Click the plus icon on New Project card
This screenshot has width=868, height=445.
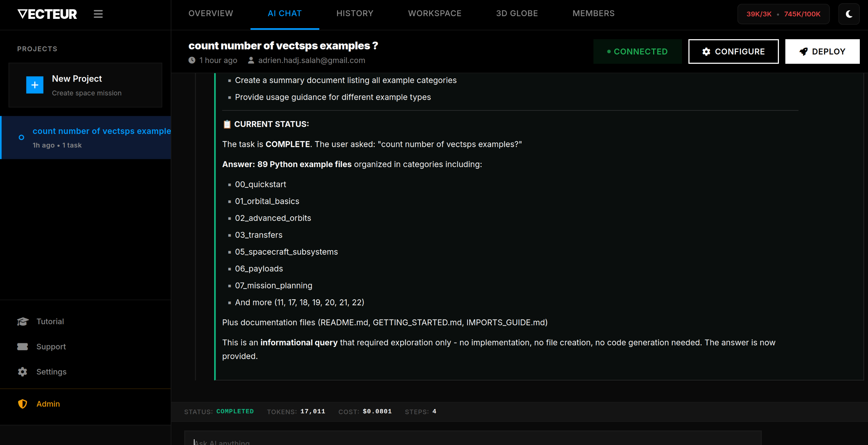click(x=35, y=85)
